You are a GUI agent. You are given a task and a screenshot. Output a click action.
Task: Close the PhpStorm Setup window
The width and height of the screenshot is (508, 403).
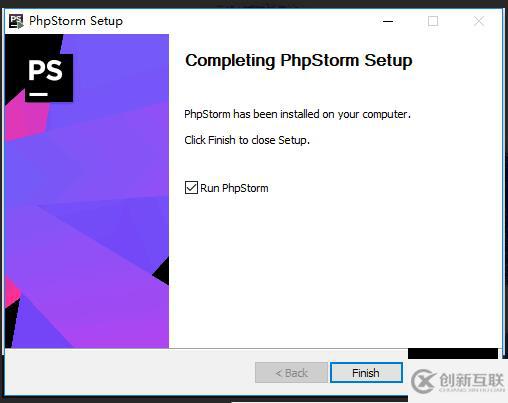pyautogui.click(x=479, y=21)
